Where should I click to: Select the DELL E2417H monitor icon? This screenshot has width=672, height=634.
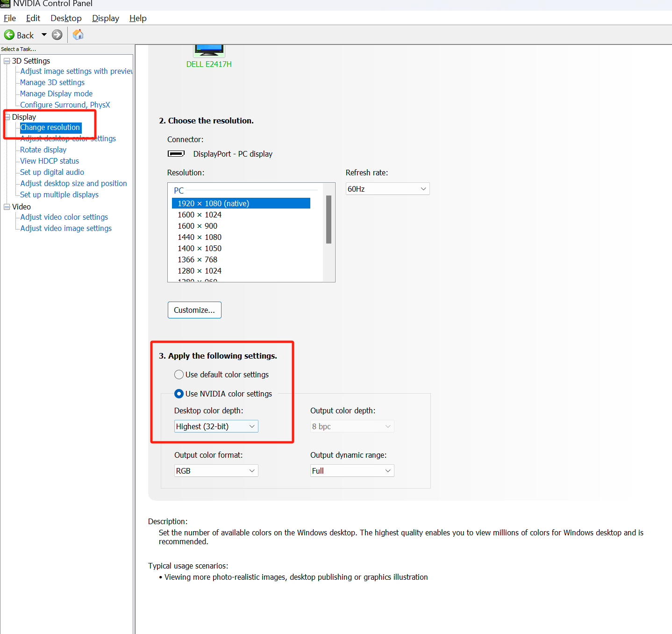pos(209,50)
